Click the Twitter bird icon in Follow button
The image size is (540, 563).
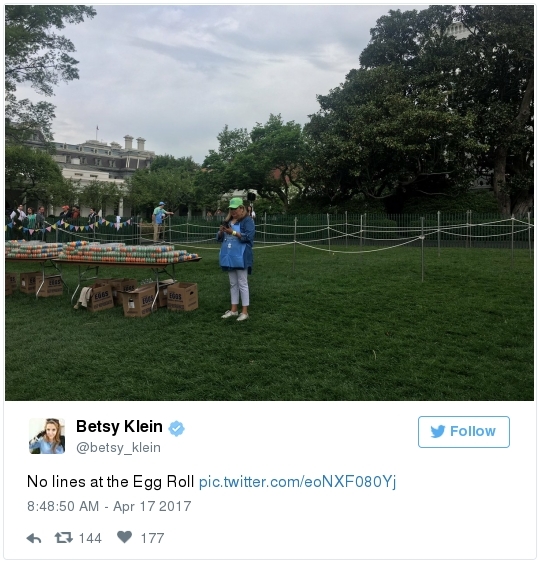438,431
